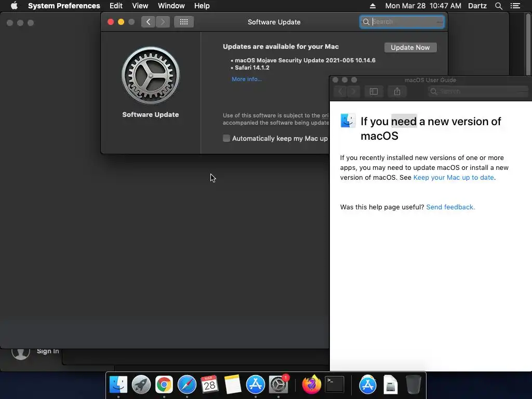Open the Apple menu
532x399 pixels.
click(x=14, y=6)
